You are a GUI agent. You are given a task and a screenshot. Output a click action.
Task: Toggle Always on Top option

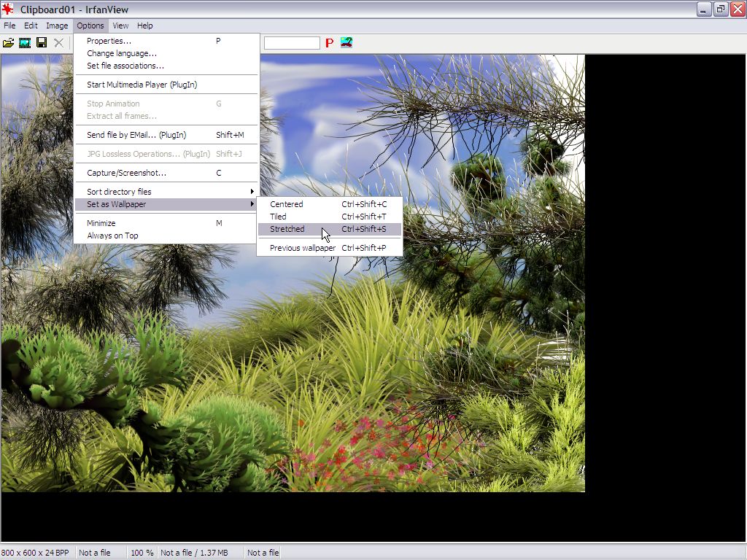pyautogui.click(x=112, y=236)
